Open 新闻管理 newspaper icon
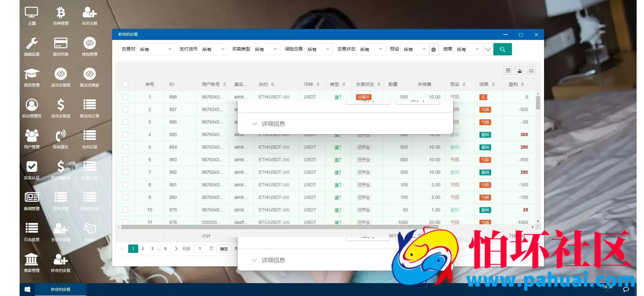This screenshot has height=296, width=644. coord(31,201)
